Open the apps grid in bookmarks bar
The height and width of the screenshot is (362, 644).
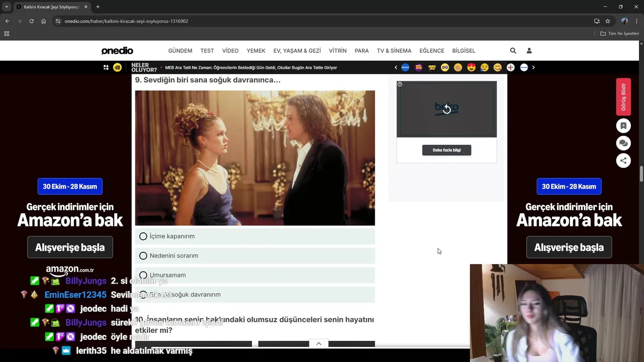7,34
